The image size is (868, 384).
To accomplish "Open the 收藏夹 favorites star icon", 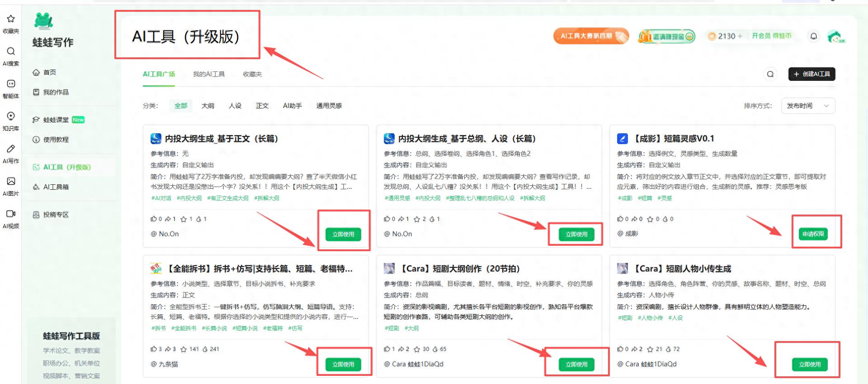I will (11, 19).
